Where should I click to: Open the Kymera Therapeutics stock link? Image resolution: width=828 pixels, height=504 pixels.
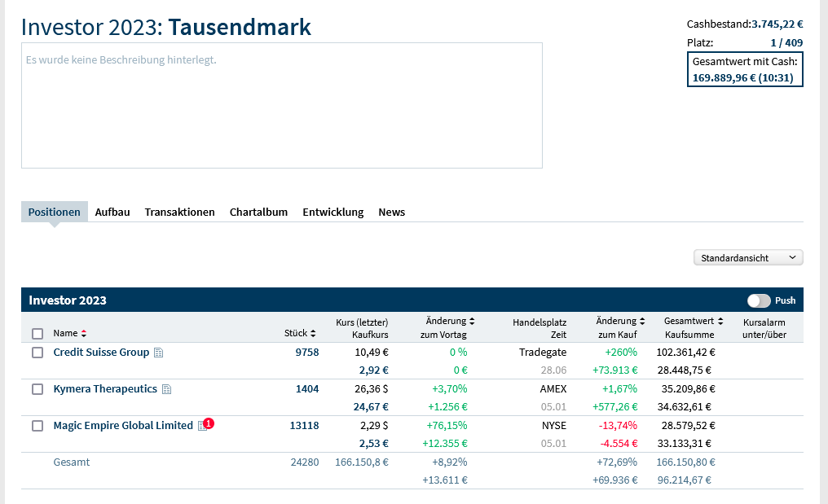(105, 389)
